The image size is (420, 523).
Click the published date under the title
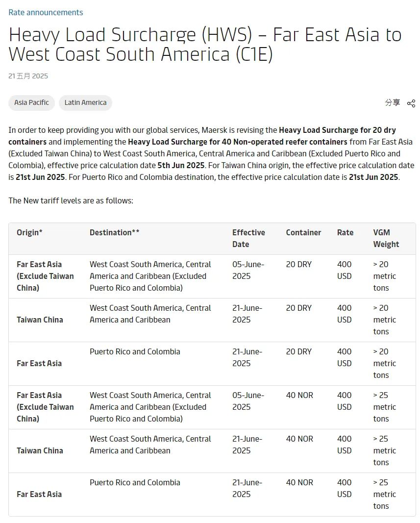click(x=28, y=76)
